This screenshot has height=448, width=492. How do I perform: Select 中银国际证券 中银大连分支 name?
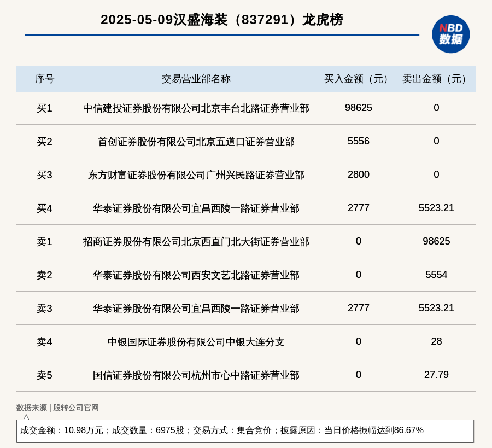pyautogui.click(x=196, y=341)
